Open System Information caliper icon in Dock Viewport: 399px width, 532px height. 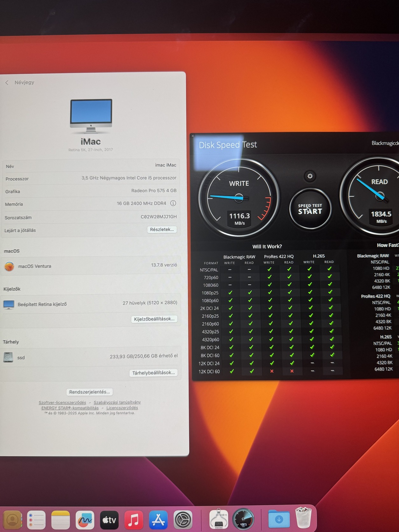click(x=219, y=519)
